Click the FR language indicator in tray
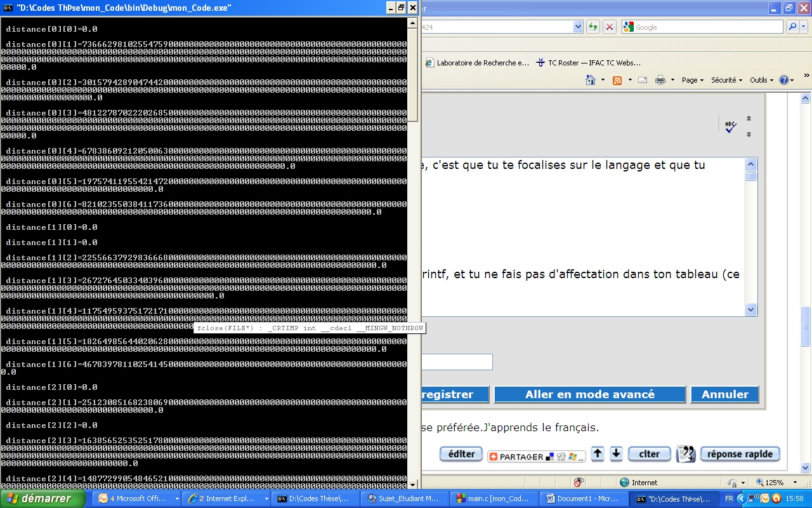The height and width of the screenshot is (508, 812). coord(730,498)
